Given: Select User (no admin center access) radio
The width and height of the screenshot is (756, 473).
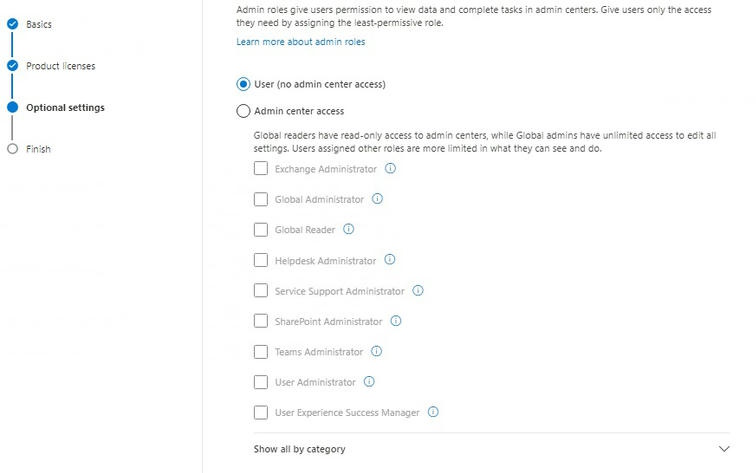Looking at the screenshot, I should (x=243, y=84).
